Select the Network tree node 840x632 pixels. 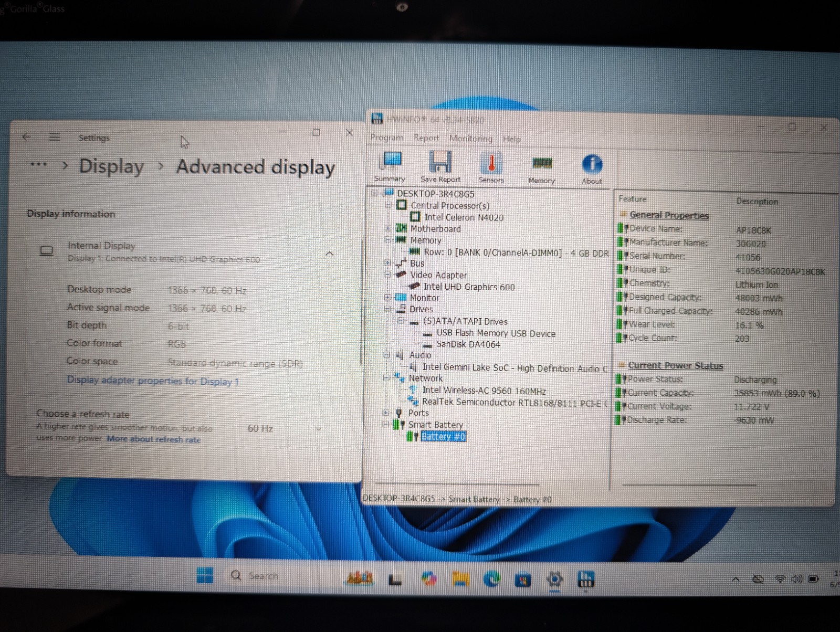pos(426,378)
